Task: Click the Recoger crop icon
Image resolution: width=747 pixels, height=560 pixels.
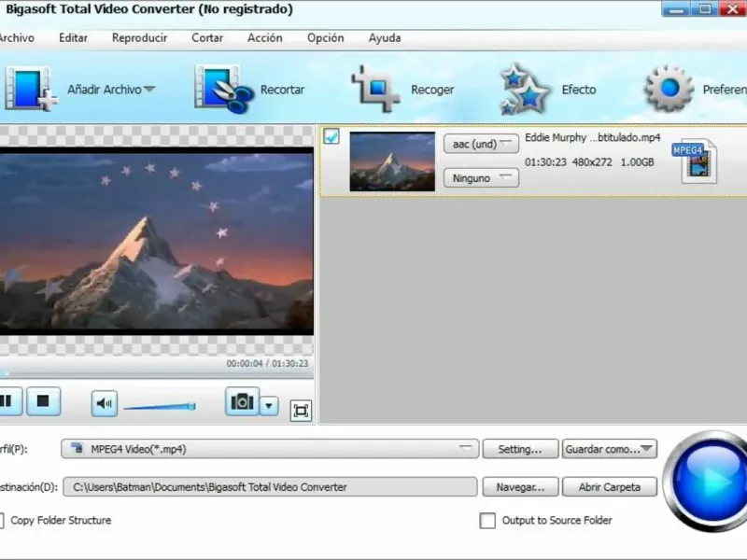Action: coord(375,89)
